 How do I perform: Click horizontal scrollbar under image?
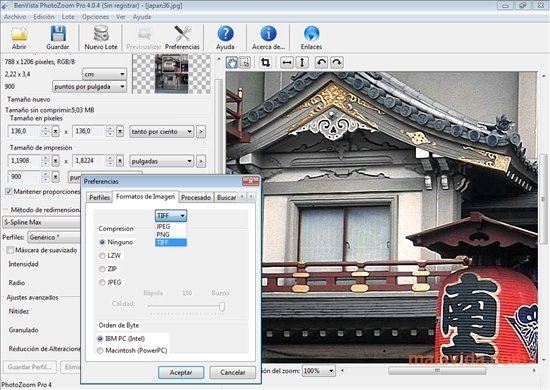point(437,370)
